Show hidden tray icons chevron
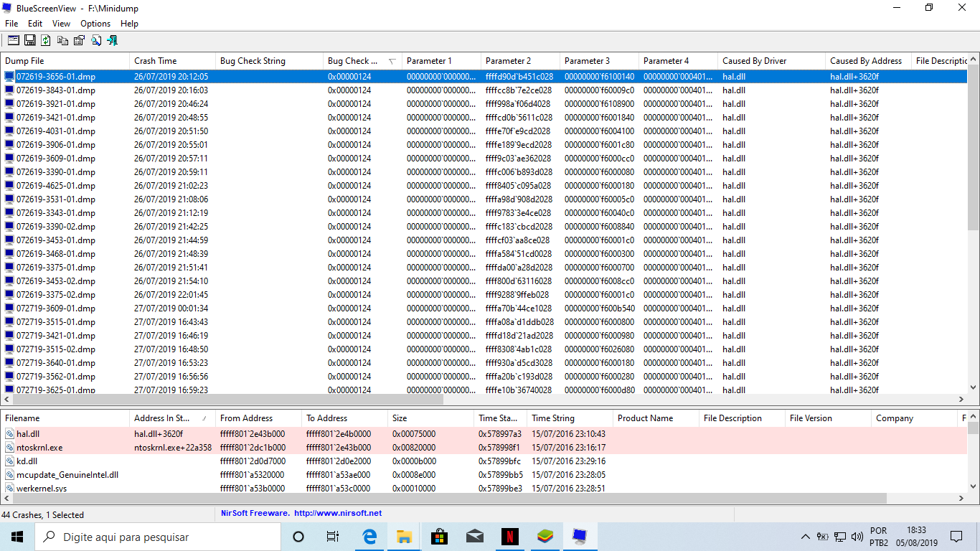The image size is (980, 551). [x=805, y=537]
